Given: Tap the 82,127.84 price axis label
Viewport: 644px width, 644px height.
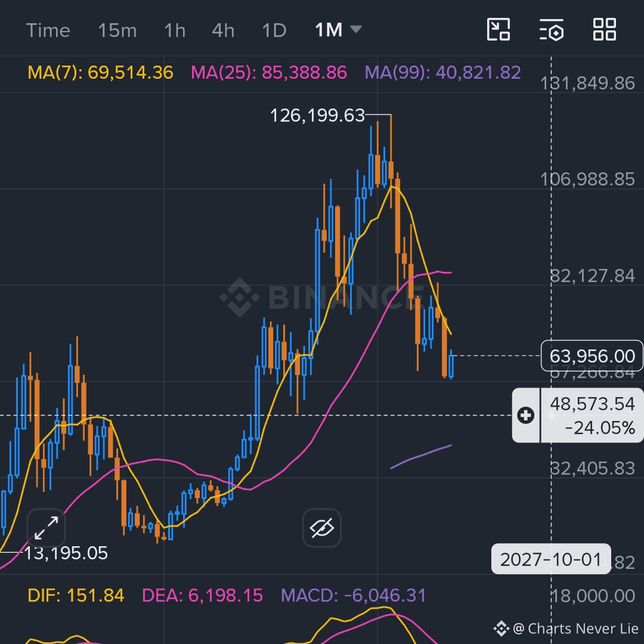Looking at the screenshot, I should click(592, 276).
